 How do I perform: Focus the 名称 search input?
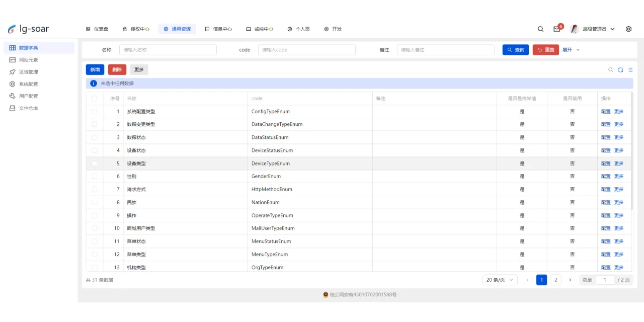click(168, 50)
